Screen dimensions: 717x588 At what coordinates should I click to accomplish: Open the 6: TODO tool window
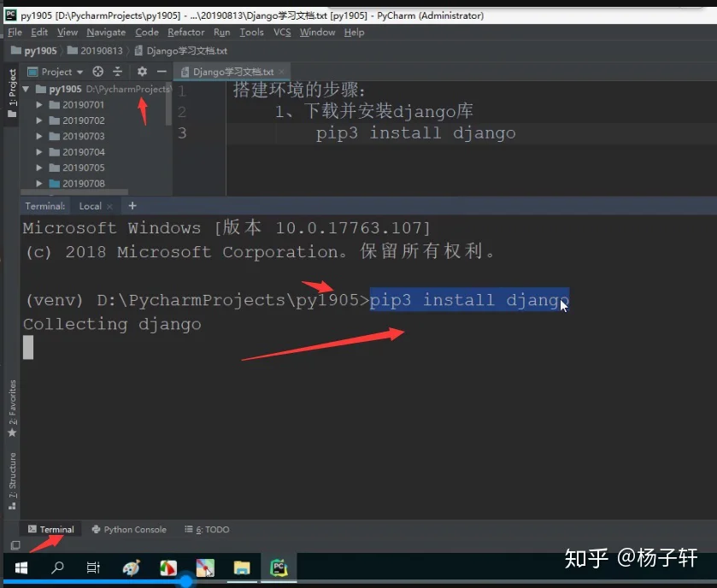pyautogui.click(x=207, y=530)
